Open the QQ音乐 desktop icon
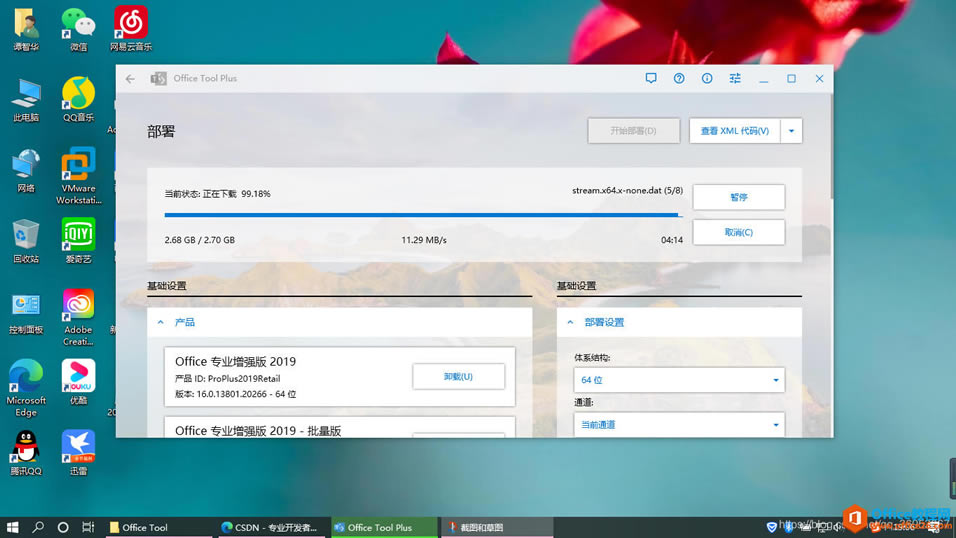The height and width of the screenshot is (538, 956). (x=78, y=99)
